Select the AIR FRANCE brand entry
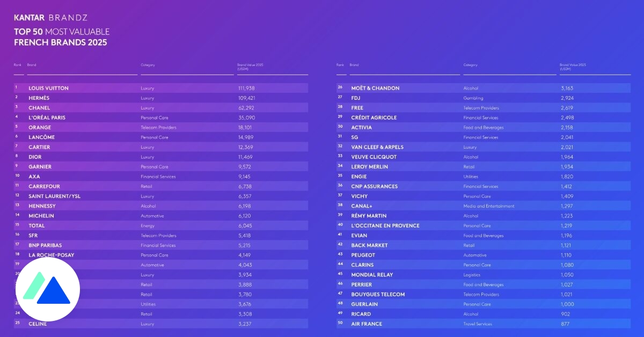 click(367, 324)
